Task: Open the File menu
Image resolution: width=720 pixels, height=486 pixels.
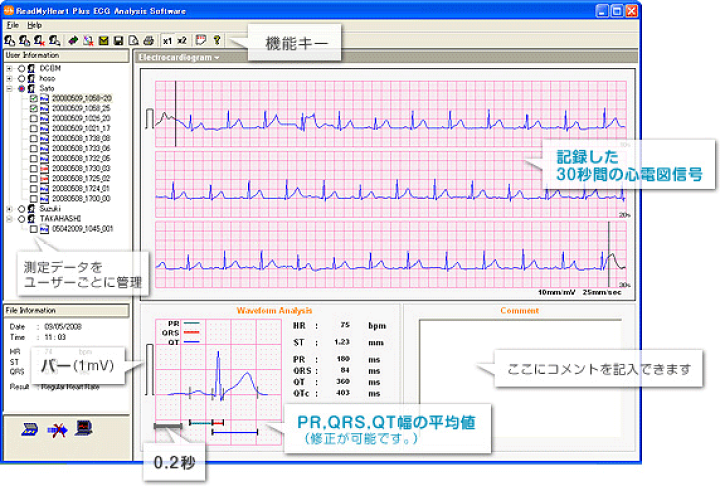Action: click(13, 25)
